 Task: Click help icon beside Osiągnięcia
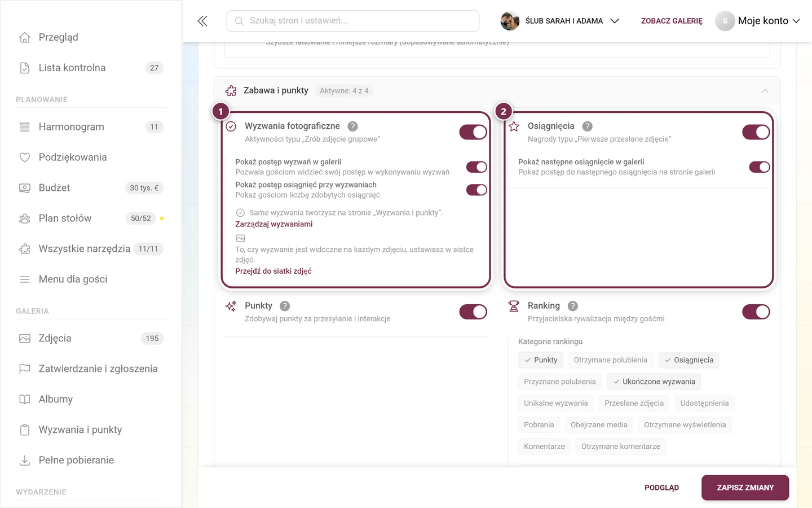click(587, 126)
